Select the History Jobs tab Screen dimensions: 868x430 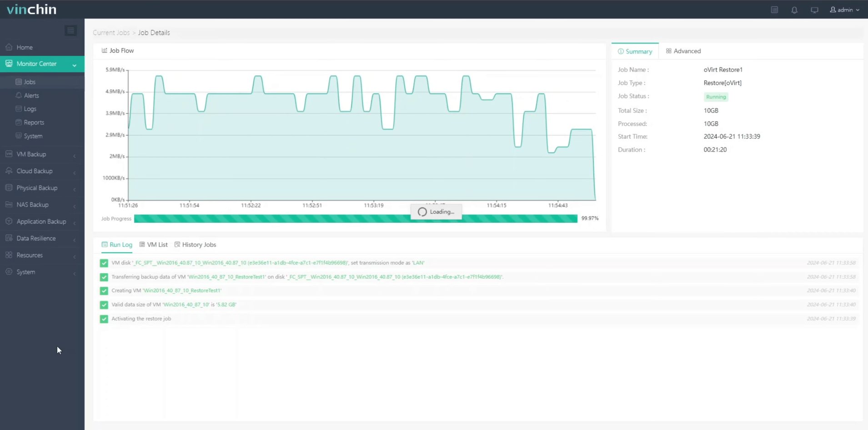tap(195, 245)
